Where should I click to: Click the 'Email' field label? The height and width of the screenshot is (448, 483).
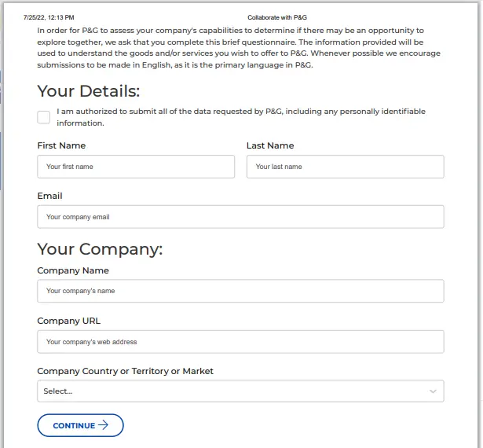click(x=49, y=196)
